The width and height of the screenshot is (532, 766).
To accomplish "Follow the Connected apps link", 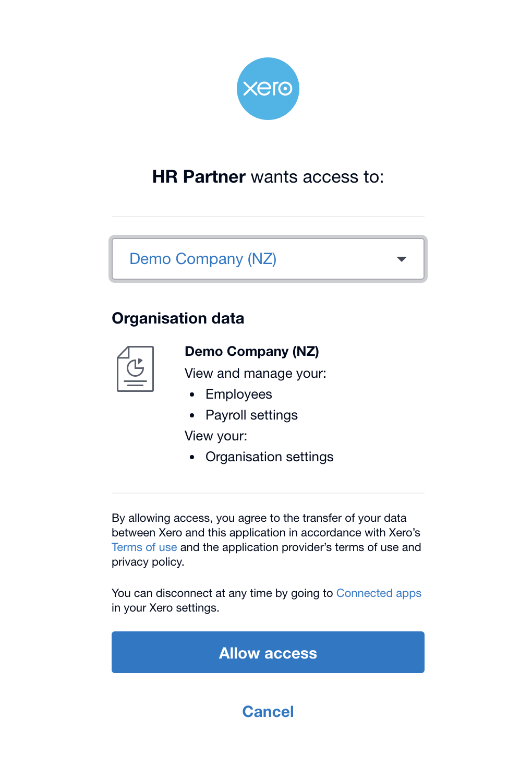I will (379, 593).
